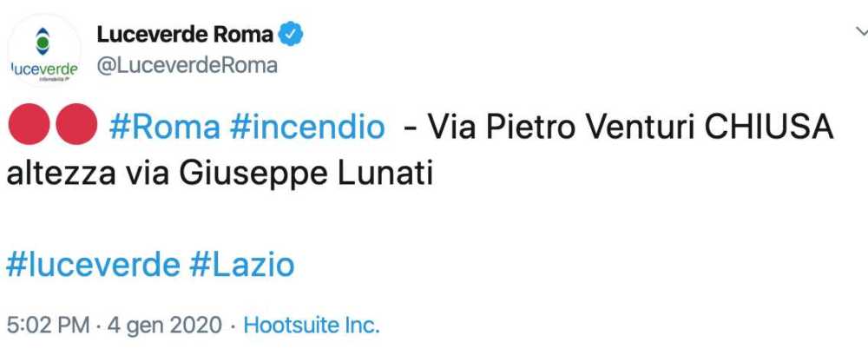Image resolution: width=868 pixels, height=355 pixels.
Task: Click the Luceverde Roma profile avatar
Action: click(x=43, y=51)
